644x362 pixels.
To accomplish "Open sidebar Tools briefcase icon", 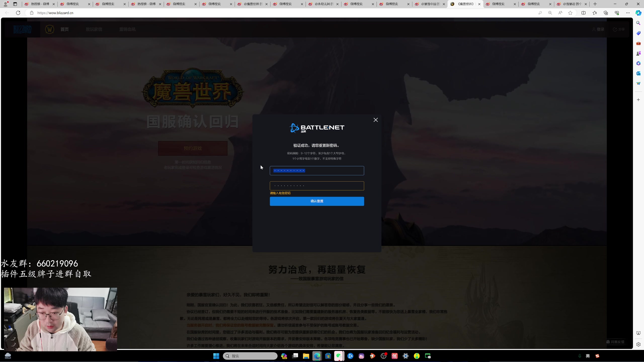I will [638, 43].
